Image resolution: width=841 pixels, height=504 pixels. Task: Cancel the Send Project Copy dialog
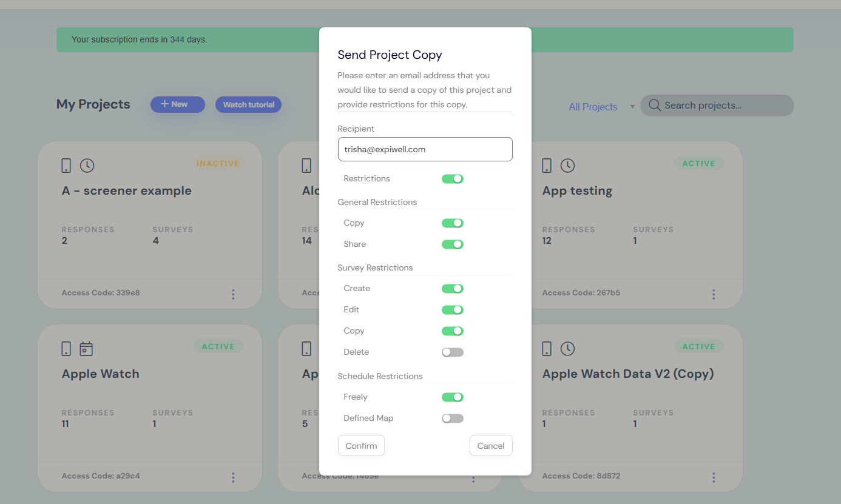click(491, 446)
